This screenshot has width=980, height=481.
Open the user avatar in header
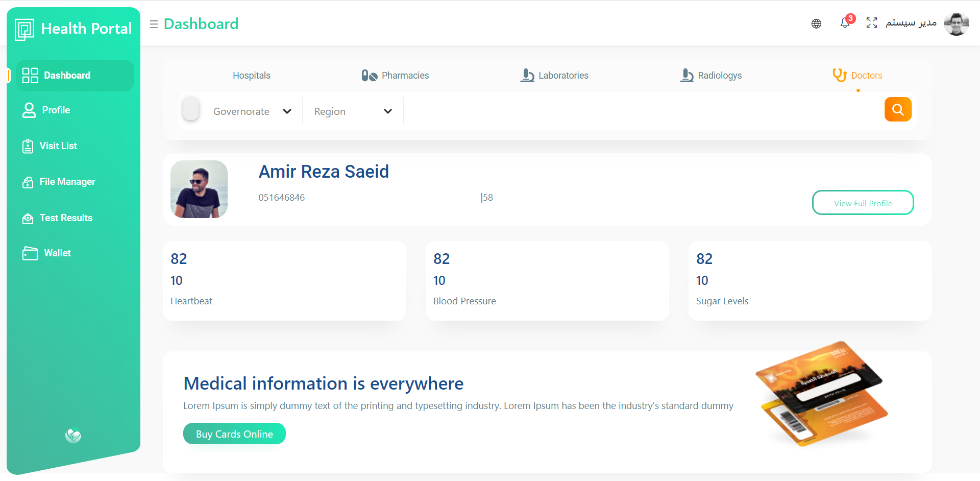point(956,23)
